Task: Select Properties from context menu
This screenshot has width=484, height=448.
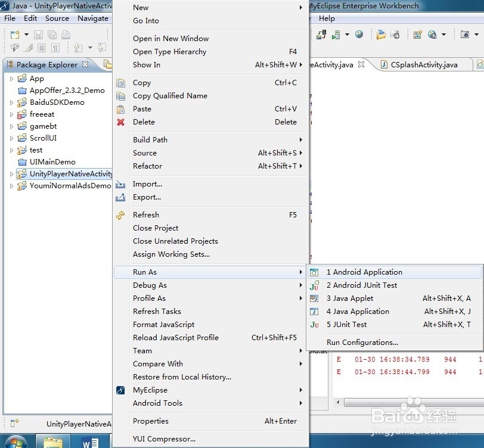Action: 212,421
